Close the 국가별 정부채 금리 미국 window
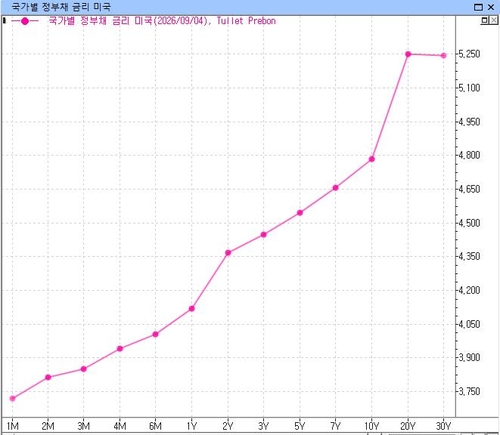Screen dimensions: 500x435 pos(491,7)
